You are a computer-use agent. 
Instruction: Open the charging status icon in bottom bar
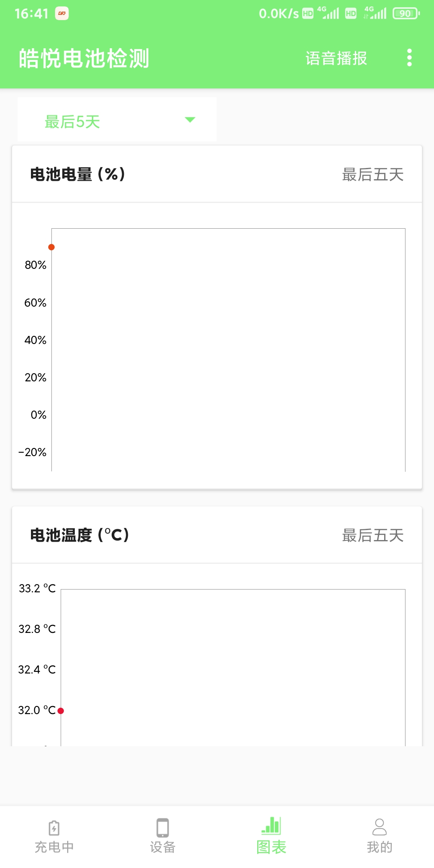[x=53, y=828]
